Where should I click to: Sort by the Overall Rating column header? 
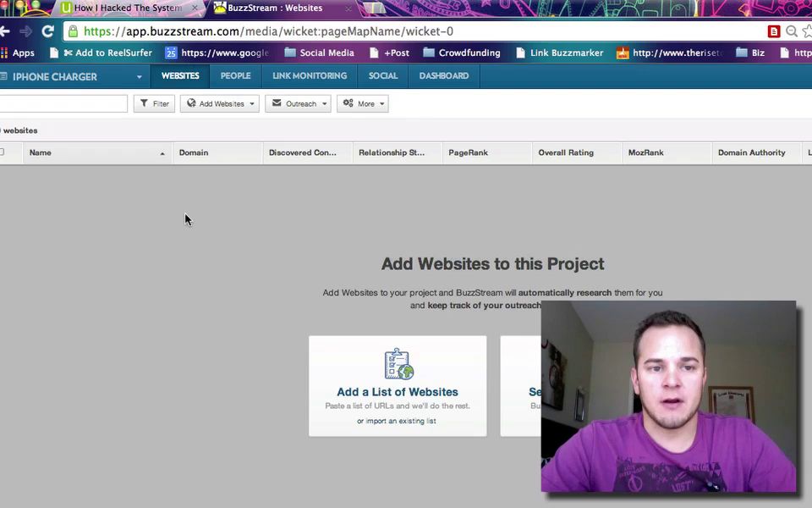click(x=577, y=153)
